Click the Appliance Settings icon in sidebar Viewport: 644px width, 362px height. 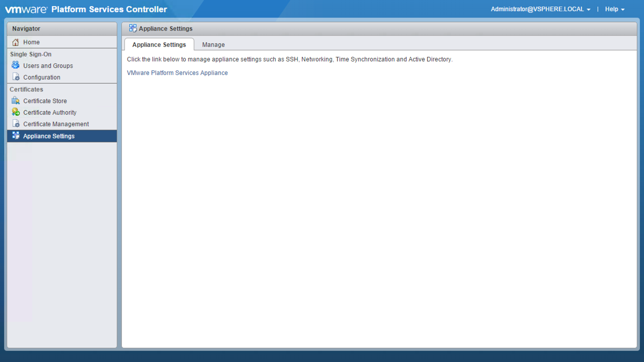16,136
